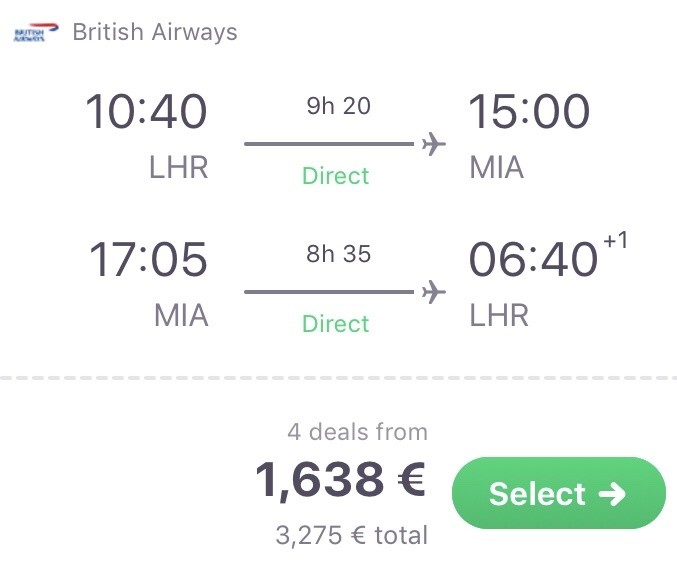Viewport: 677px width, 584px height.
Task: Click the 06:40 return arrival time
Action: click(533, 260)
